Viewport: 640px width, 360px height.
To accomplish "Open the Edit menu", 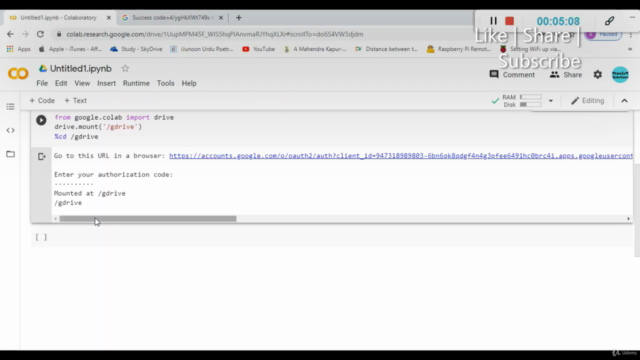I will pos(61,83).
